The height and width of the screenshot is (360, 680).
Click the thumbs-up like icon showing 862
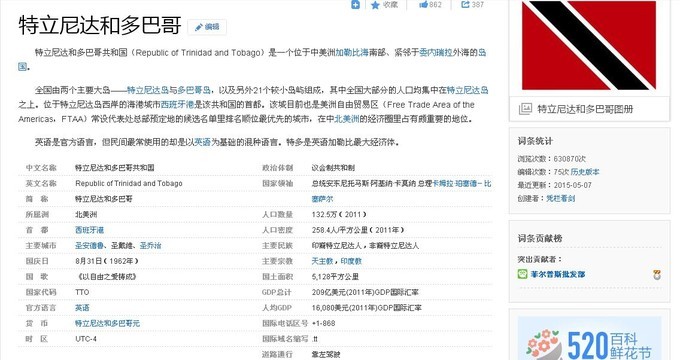tap(423, 5)
